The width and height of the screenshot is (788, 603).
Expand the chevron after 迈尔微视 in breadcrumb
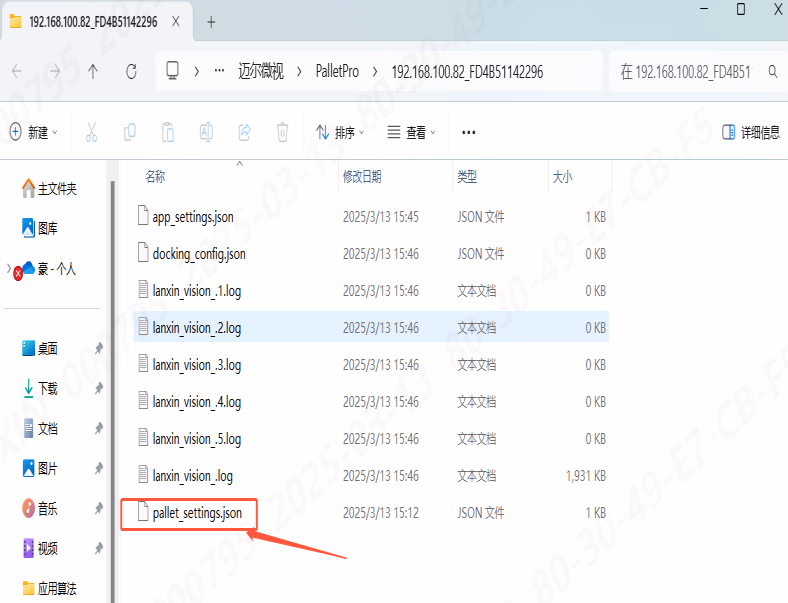300,72
